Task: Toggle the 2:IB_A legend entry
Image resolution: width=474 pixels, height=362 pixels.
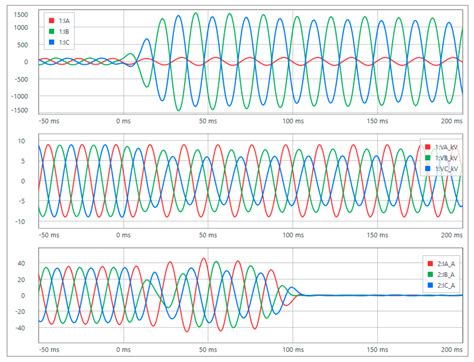Action: (x=441, y=275)
